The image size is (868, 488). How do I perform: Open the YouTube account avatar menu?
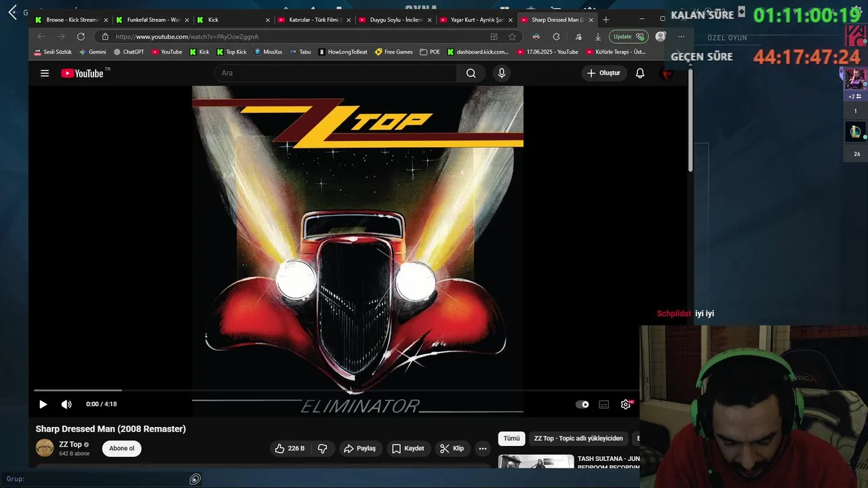667,73
